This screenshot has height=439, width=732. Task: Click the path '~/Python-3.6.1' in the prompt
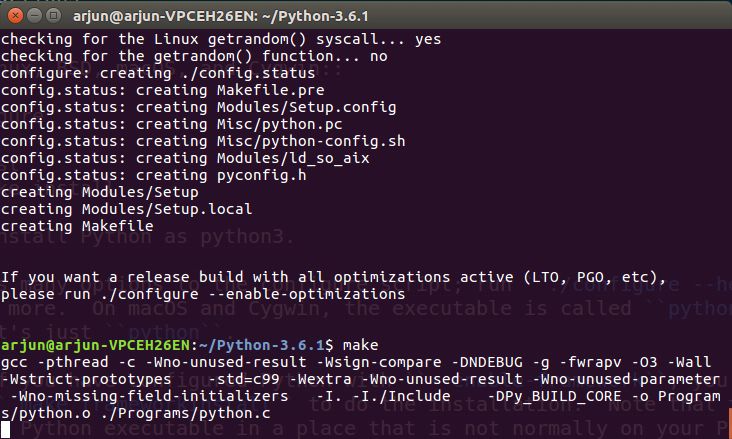(x=261, y=345)
